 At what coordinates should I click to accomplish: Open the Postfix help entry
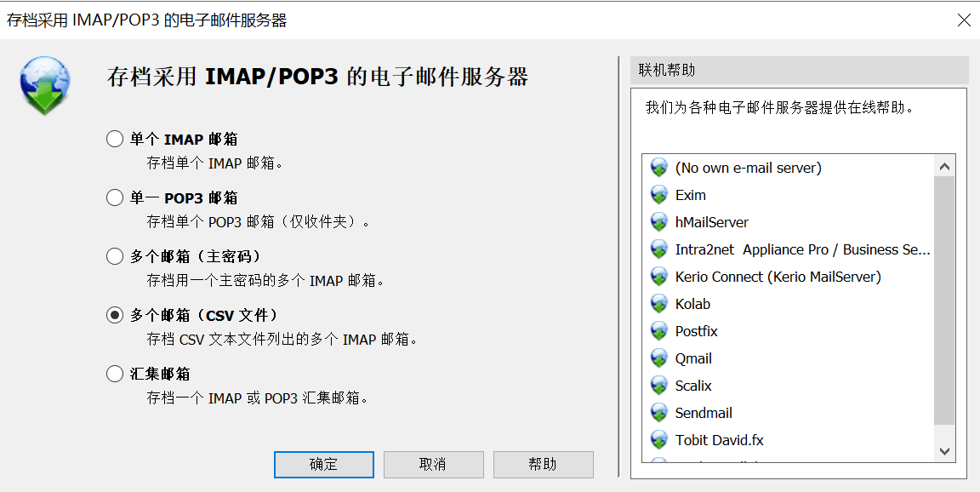[x=696, y=331]
